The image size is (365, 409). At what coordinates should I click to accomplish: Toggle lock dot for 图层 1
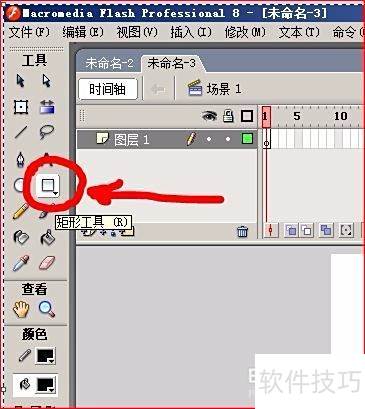[228, 139]
